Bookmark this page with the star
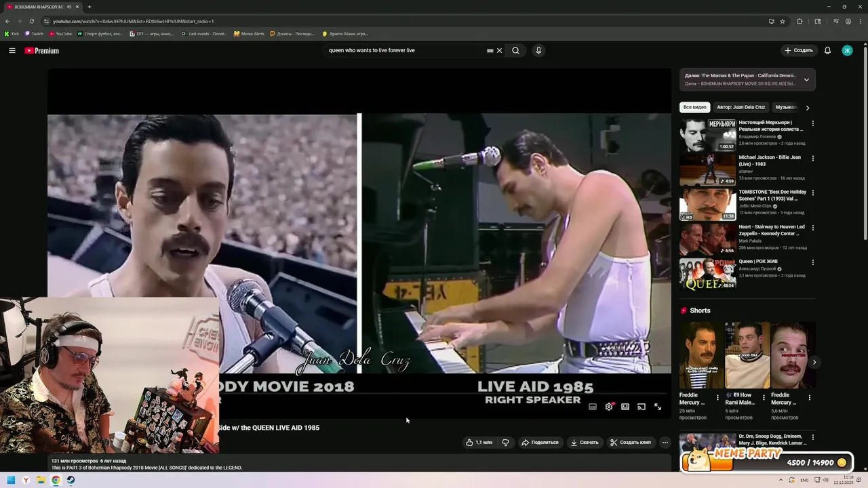The height and width of the screenshot is (488, 868). tap(783, 21)
